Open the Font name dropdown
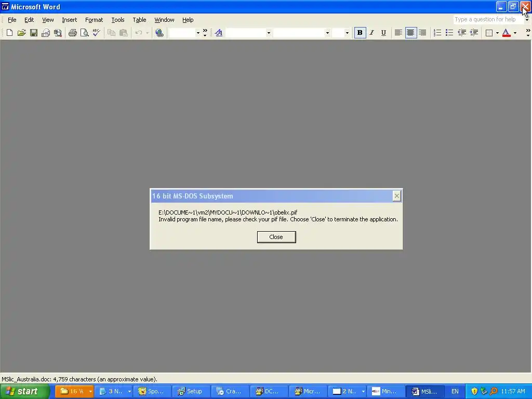The image size is (532, 399). pyautogui.click(x=327, y=33)
